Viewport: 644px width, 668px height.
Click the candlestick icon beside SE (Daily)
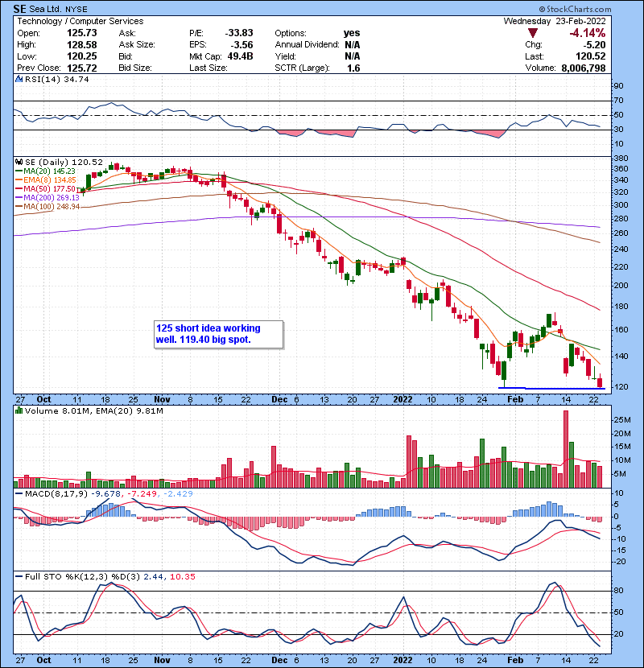click(x=19, y=163)
